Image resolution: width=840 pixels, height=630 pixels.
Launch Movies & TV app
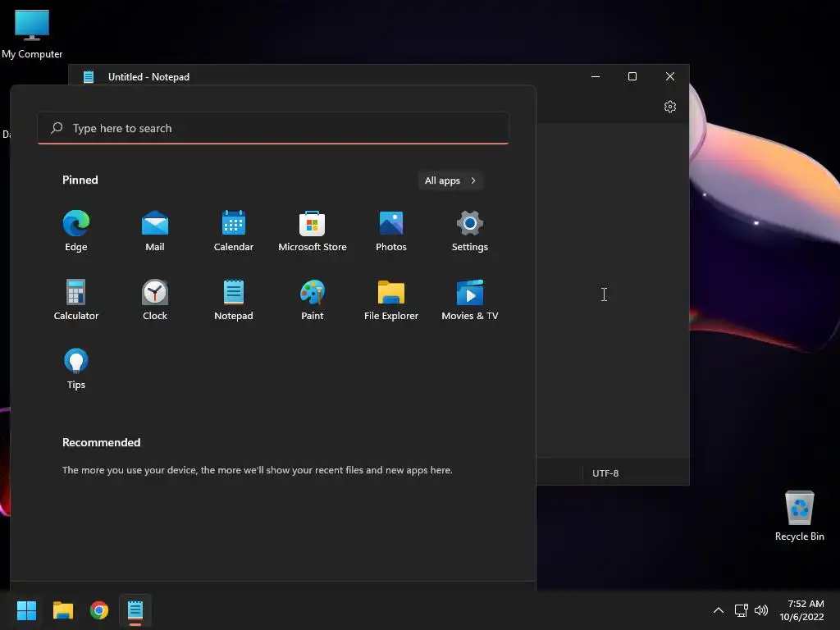470,299
